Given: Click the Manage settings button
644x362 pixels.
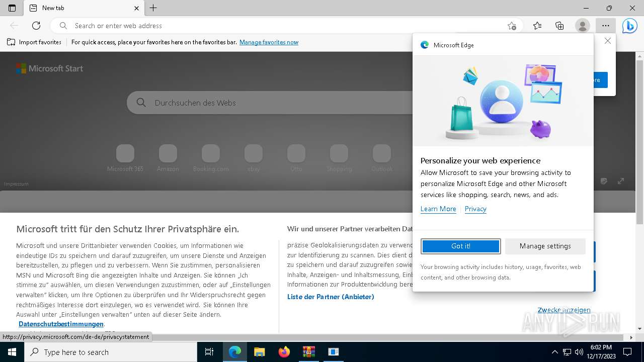Looking at the screenshot, I should click(x=545, y=246).
